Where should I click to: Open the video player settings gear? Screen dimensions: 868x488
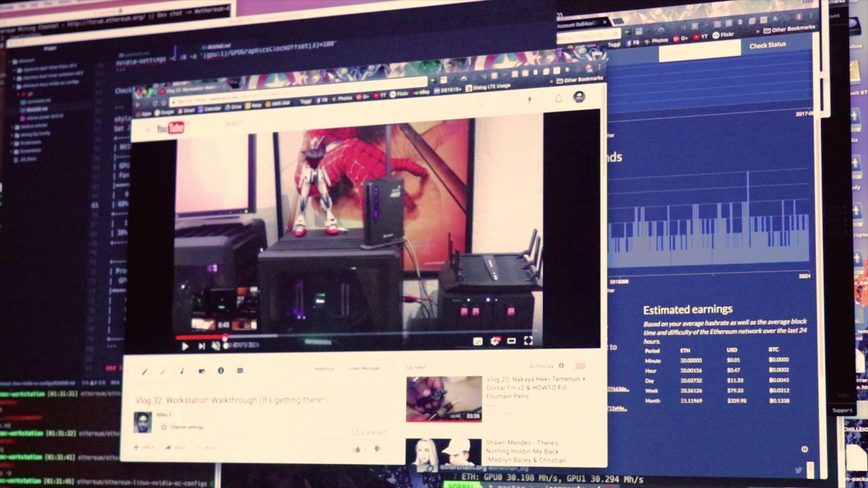point(495,341)
